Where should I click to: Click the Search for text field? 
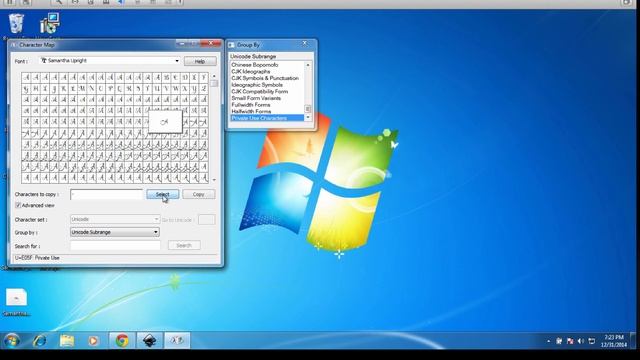pos(115,245)
